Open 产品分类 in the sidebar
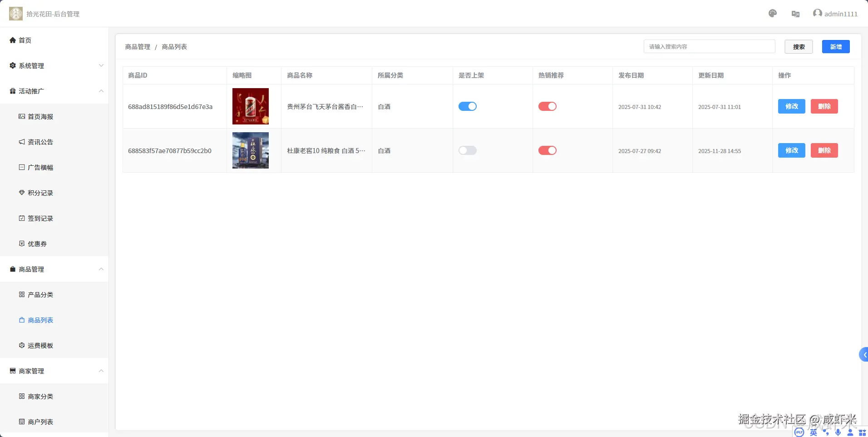868x437 pixels. coord(41,294)
